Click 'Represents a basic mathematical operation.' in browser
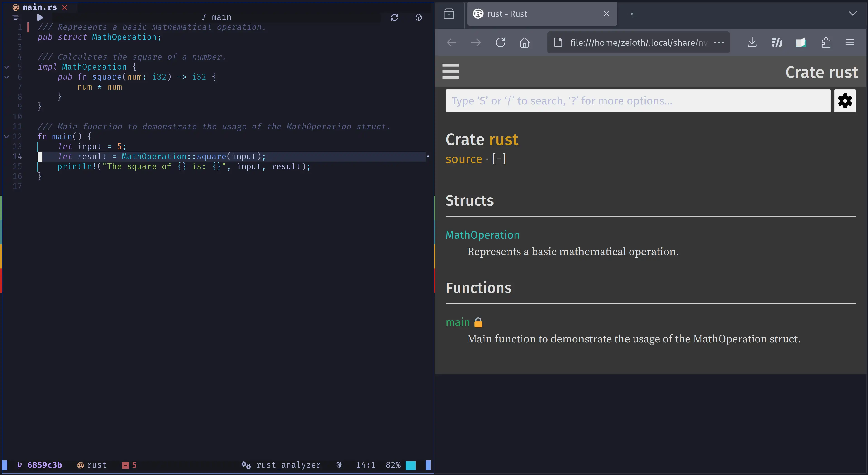This screenshot has height=475, width=868. [x=573, y=252]
